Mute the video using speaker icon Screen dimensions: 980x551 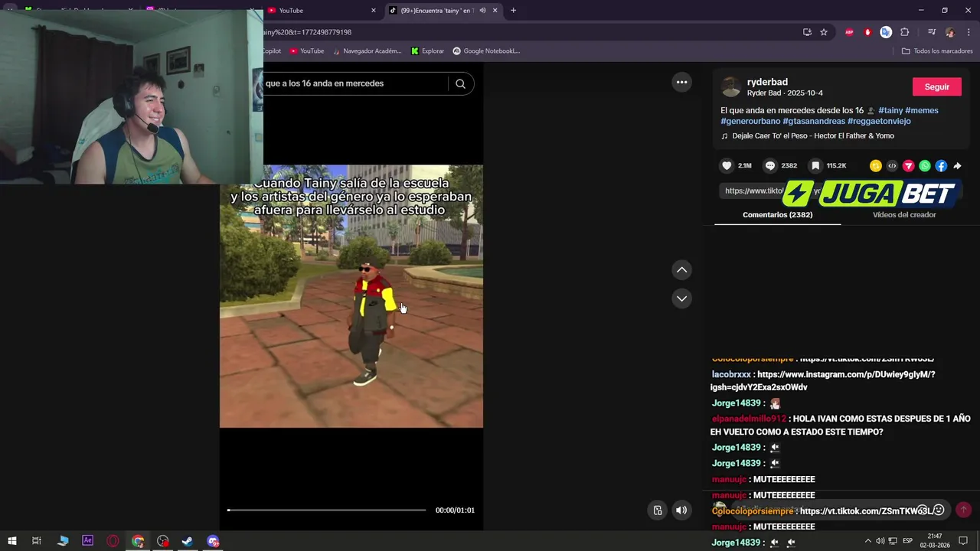681,510
